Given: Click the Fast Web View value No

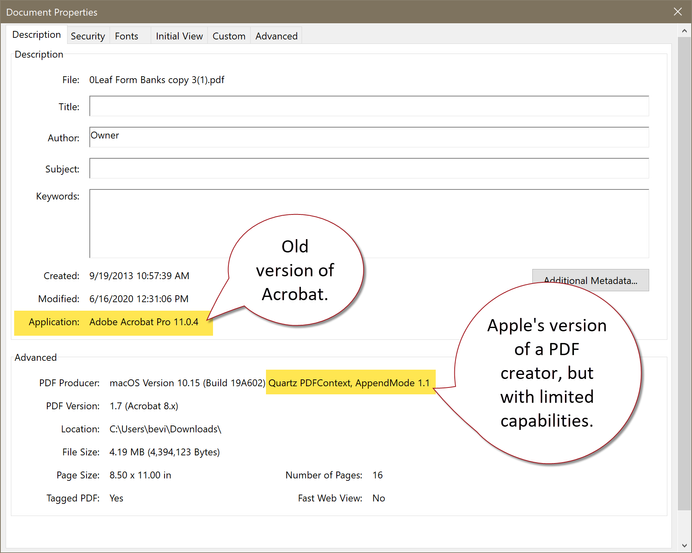Looking at the screenshot, I should (379, 498).
